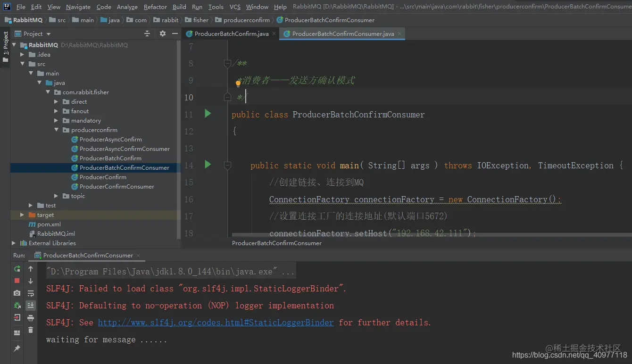632x364 pixels.
Task: Collapse the producerconfirm package
Action: [x=56, y=130]
